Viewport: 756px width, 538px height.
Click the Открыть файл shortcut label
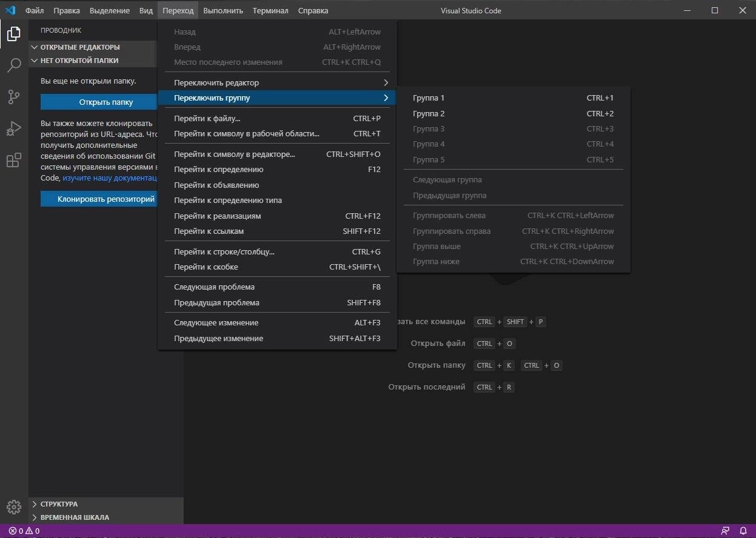438,344
